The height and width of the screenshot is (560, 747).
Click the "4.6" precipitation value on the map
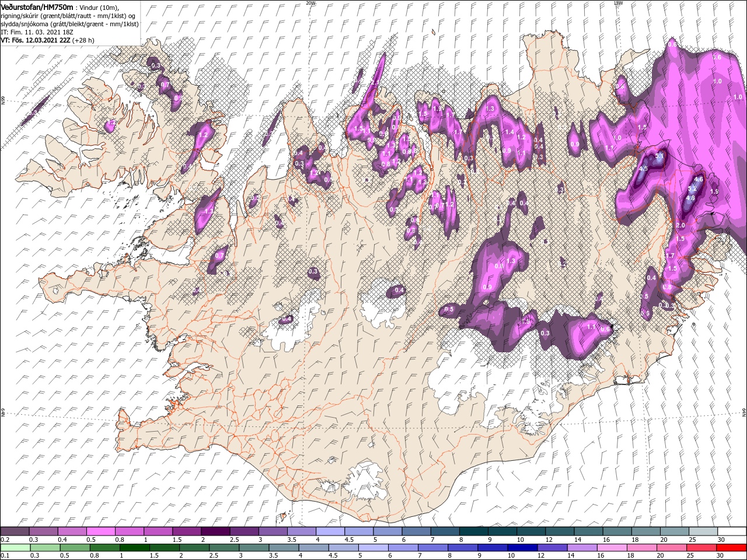point(699,180)
